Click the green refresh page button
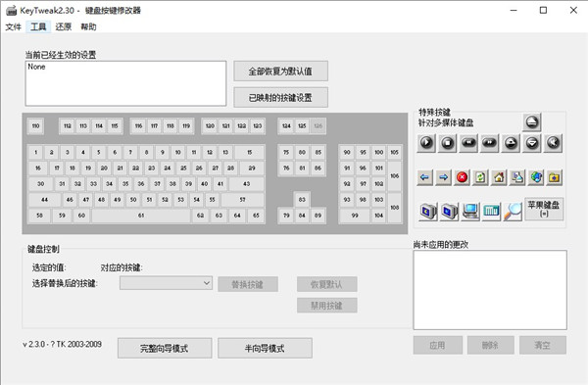 (480, 177)
